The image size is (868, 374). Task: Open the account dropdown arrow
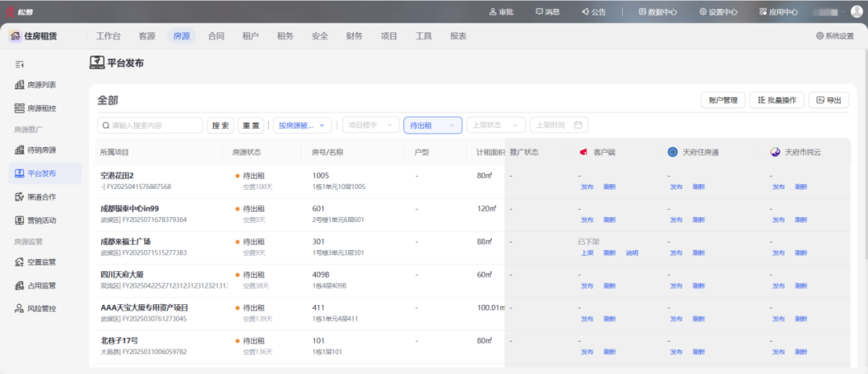pyautogui.click(x=844, y=11)
